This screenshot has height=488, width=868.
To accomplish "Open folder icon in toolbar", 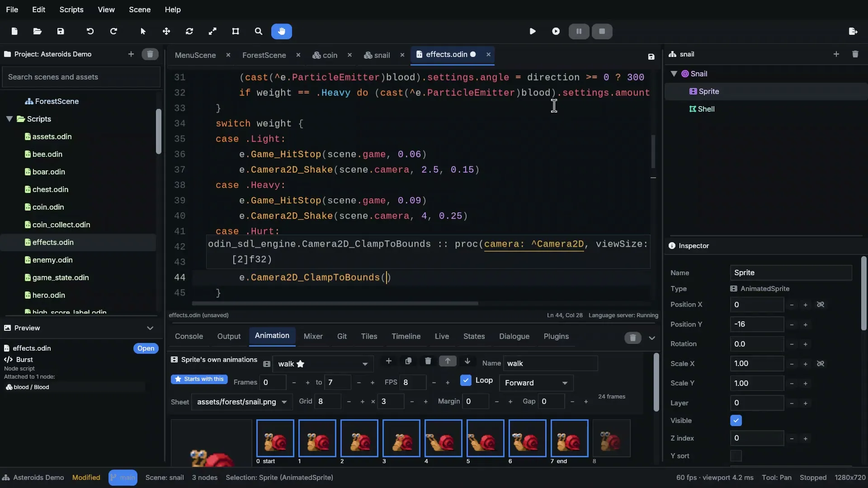I will click(x=38, y=31).
